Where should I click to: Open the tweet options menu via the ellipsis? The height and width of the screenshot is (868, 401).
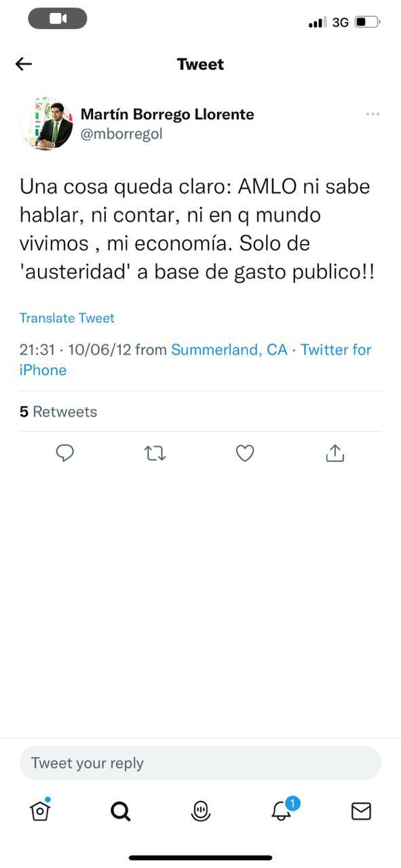(x=373, y=114)
